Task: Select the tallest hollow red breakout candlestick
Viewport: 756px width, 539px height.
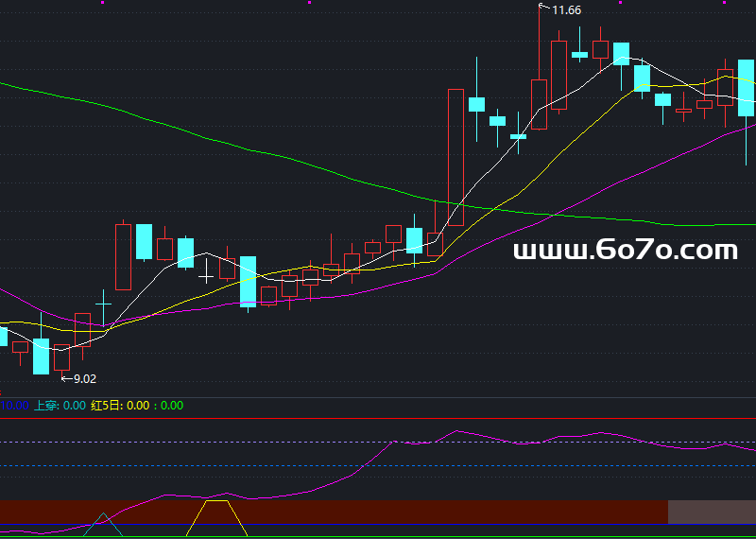Action: point(455,157)
